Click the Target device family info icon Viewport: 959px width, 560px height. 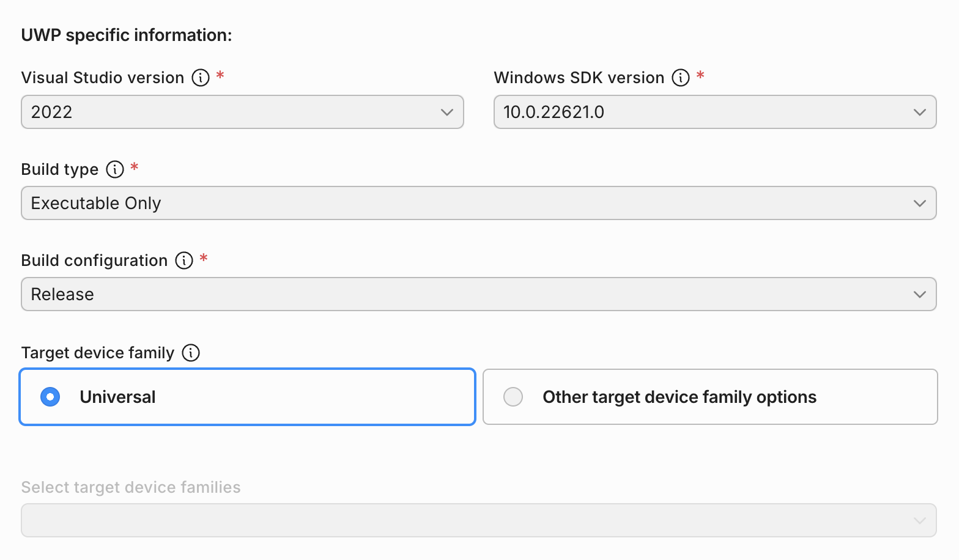pyautogui.click(x=191, y=353)
